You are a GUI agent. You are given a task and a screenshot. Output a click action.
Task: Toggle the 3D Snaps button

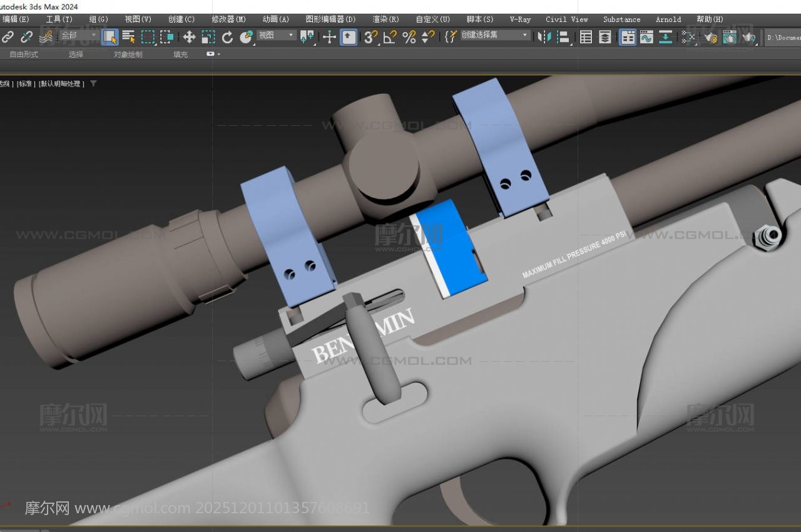click(x=370, y=38)
